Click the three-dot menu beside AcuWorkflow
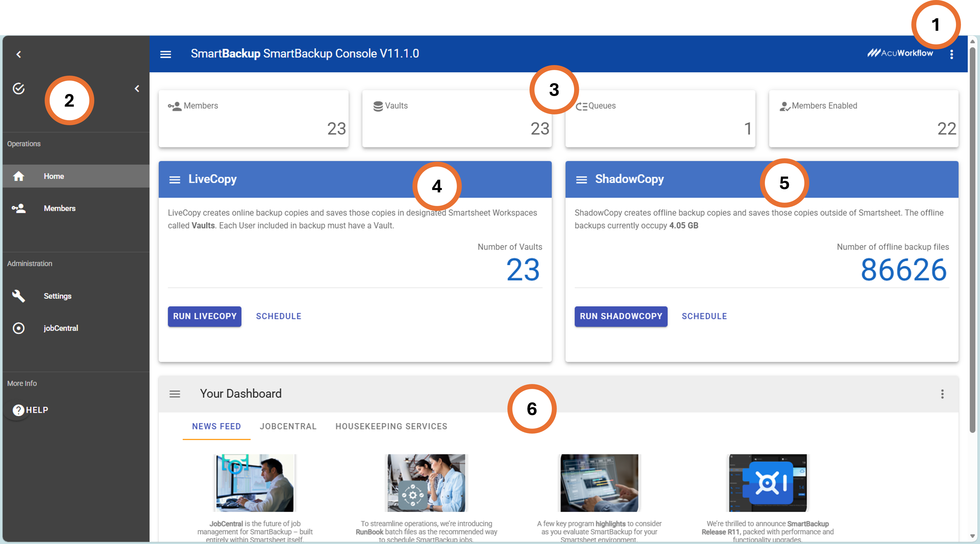 952,54
